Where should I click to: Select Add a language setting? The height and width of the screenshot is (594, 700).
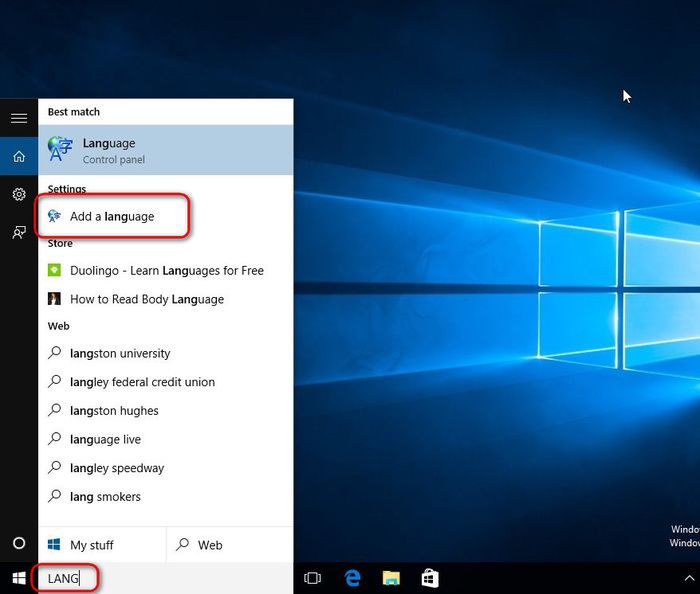(112, 216)
